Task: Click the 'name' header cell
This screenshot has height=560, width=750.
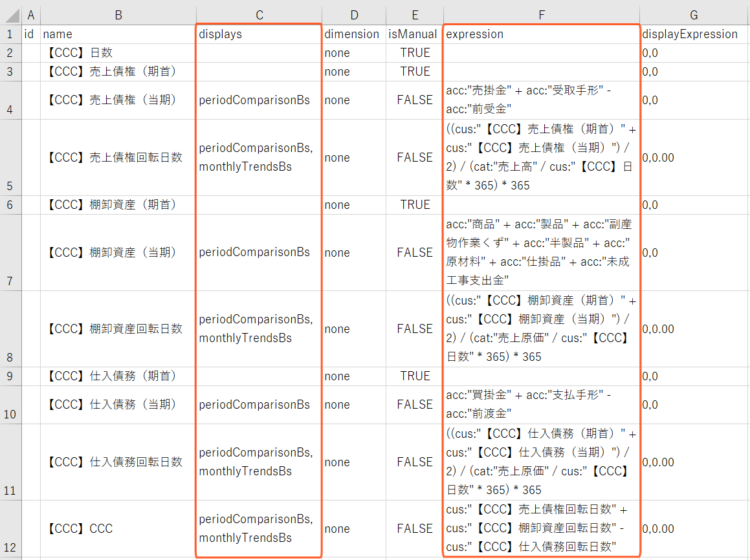Action: [118, 34]
